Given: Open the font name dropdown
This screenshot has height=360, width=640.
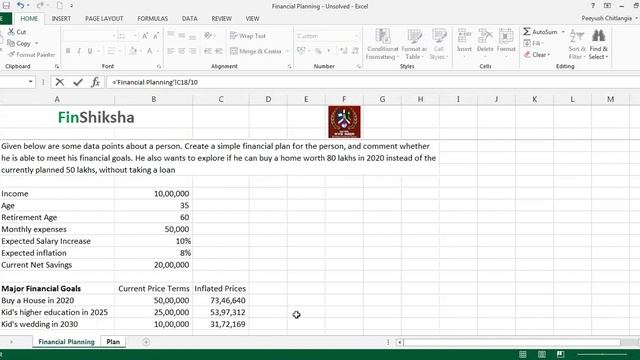Looking at the screenshot, I should 114,36.
